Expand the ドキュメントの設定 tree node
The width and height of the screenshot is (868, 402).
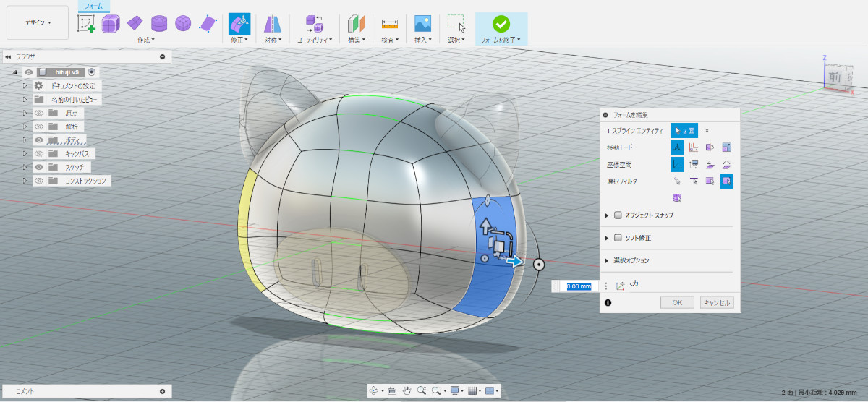point(25,86)
